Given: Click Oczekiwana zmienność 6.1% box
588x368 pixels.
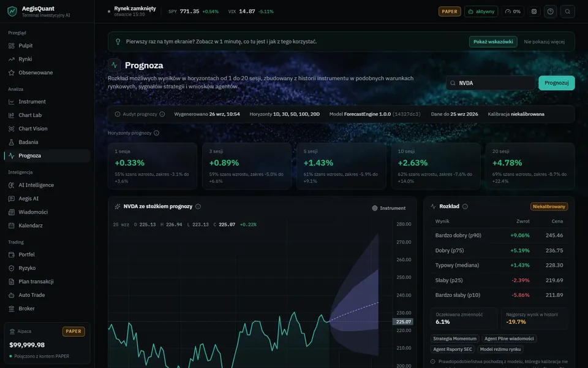Looking at the screenshot, I should click(x=465, y=318).
